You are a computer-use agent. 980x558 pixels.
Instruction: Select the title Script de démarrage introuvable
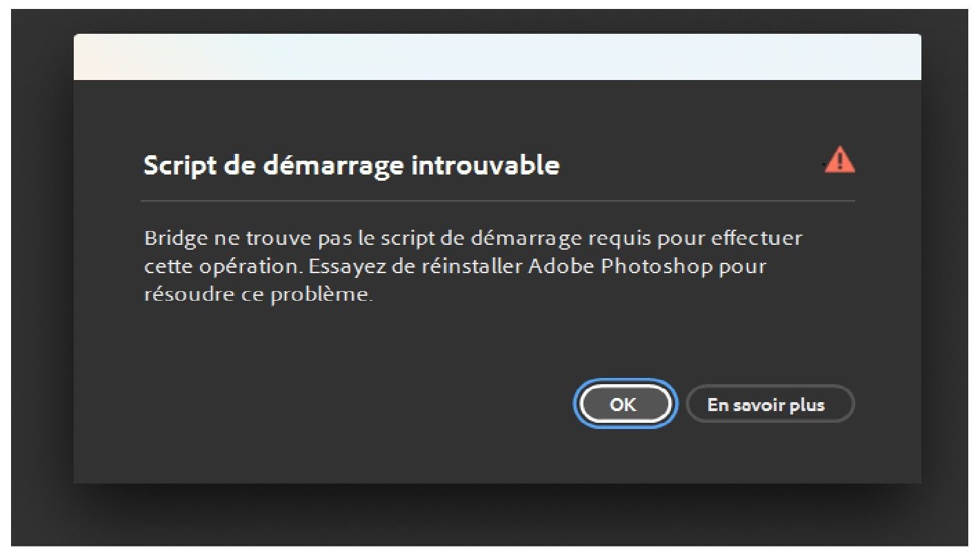(x=351, y=166)
